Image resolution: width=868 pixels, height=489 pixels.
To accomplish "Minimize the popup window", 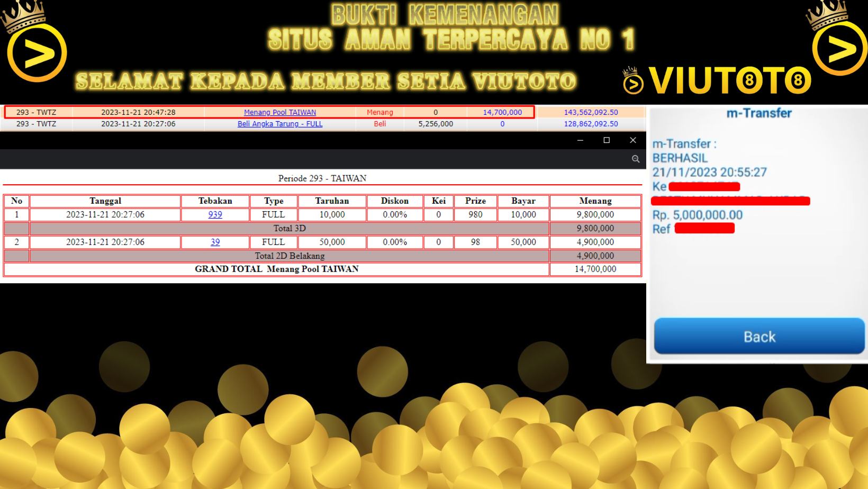I will [x=580, y=140].
